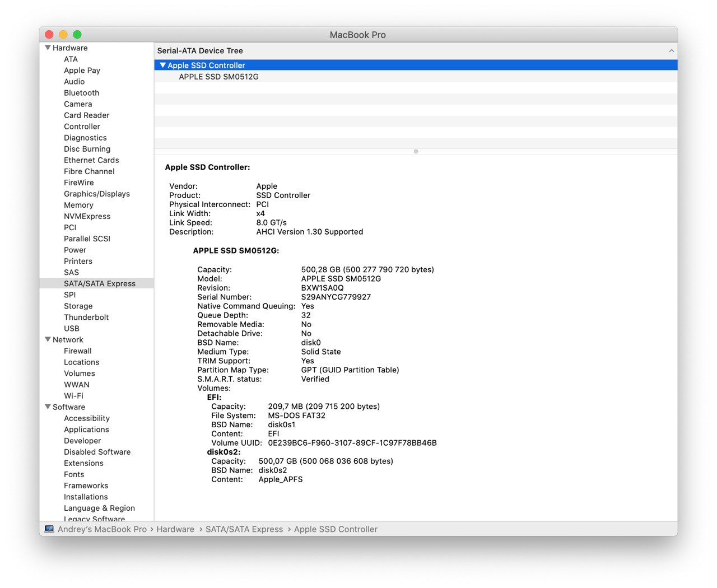Open Applications software list
Screen dimensions: 717x588
point(86,430)
